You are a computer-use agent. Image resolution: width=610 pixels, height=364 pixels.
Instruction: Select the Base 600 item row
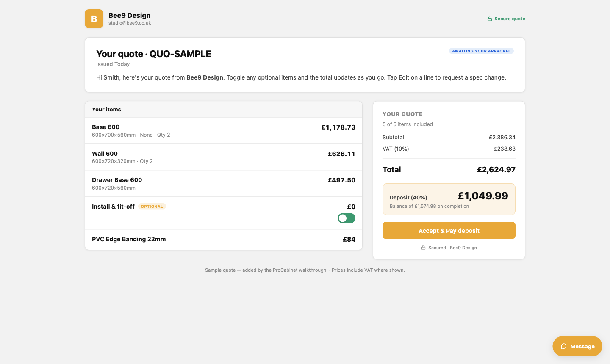(x=224, y=131)
